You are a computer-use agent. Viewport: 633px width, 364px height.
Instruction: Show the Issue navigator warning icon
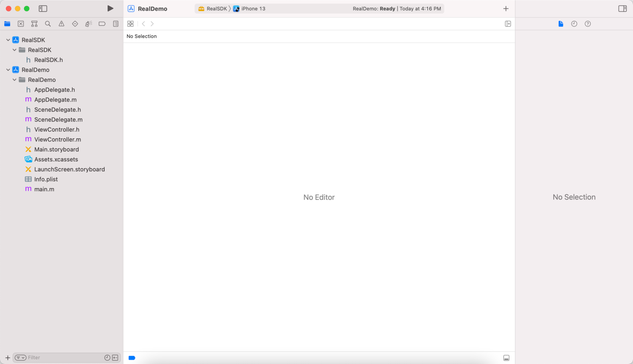click(x=61, y=24)
